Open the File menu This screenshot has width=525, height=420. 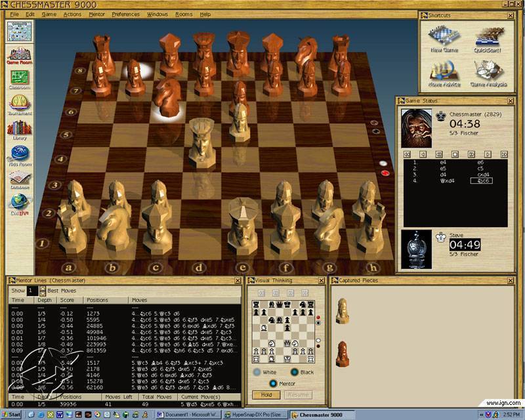coord(14,14)
